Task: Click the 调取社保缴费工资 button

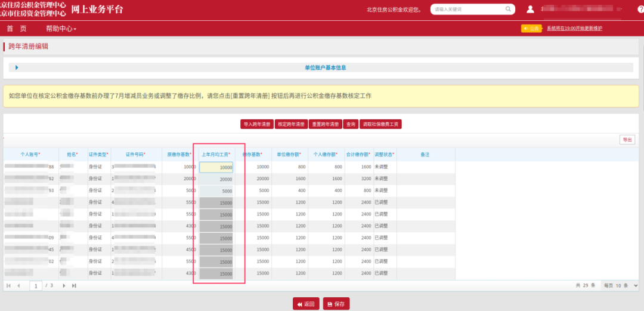Action: click(380, 124)
